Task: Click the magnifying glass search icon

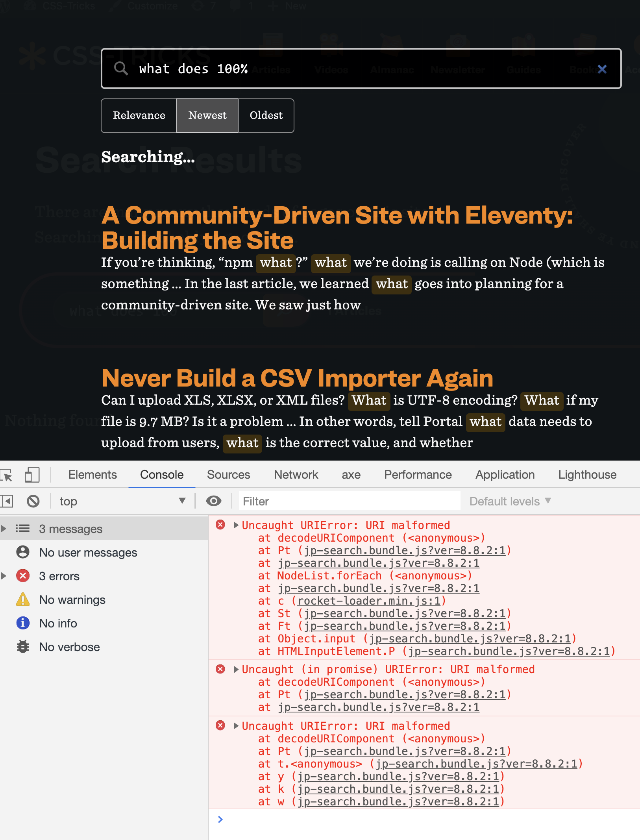Action: click(x=121, y=68)
